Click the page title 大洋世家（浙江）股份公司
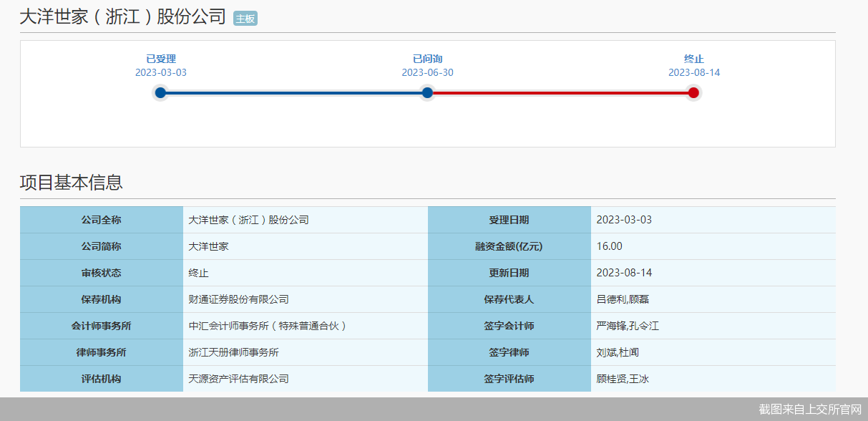 pos(122,17)
